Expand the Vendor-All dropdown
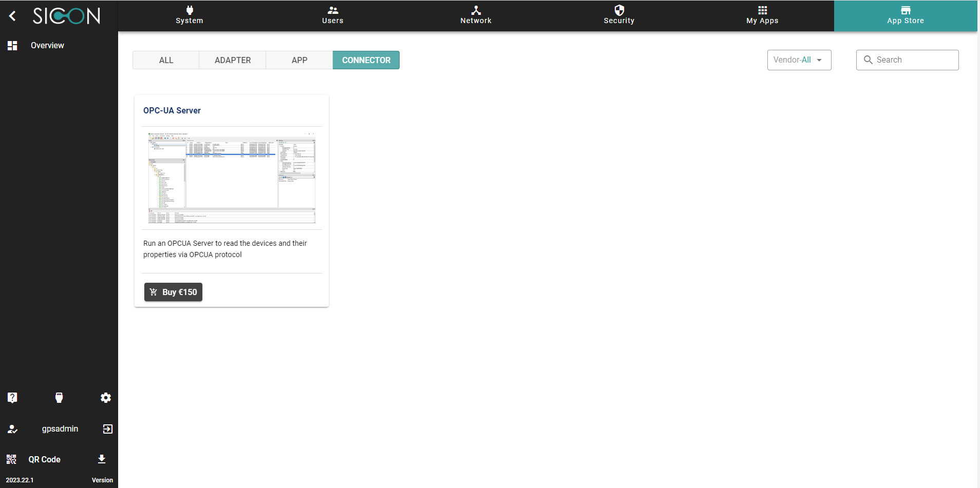This screenshot has width=980, height=488. [x=799, y=60]
